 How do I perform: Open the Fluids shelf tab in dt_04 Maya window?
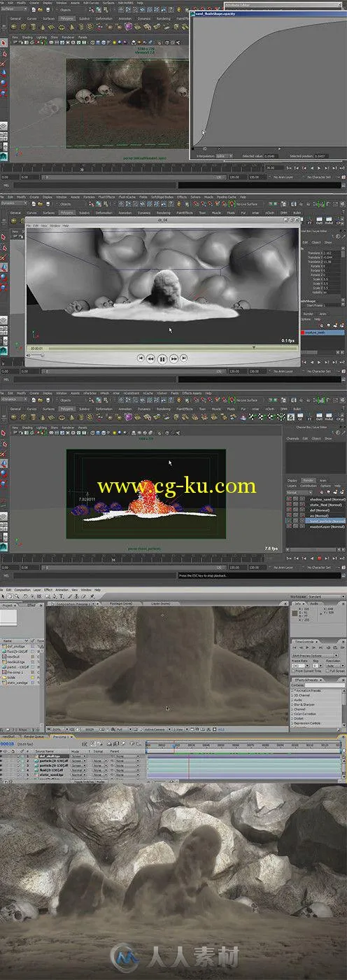click(230, 212)
